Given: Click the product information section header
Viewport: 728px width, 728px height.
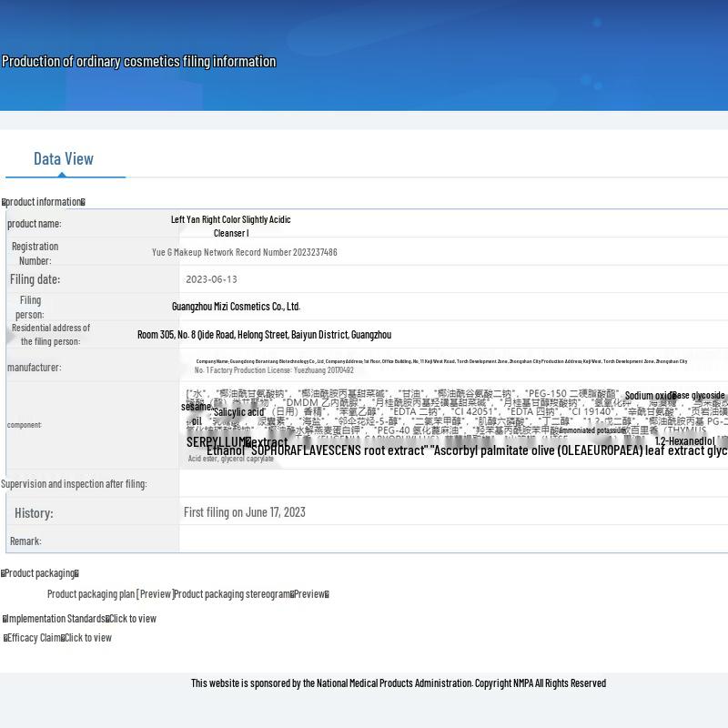Looking at the screenshot, I should (44, 202).
